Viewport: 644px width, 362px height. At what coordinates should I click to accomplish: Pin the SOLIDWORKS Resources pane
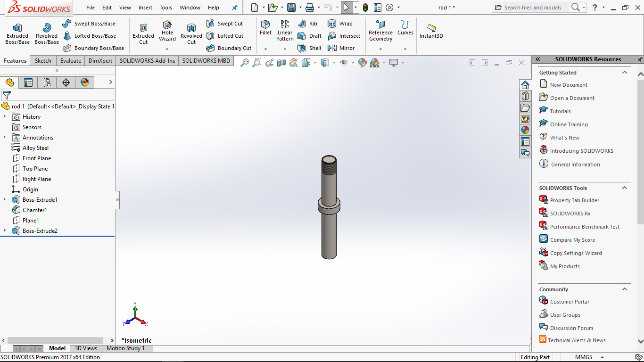640,59
